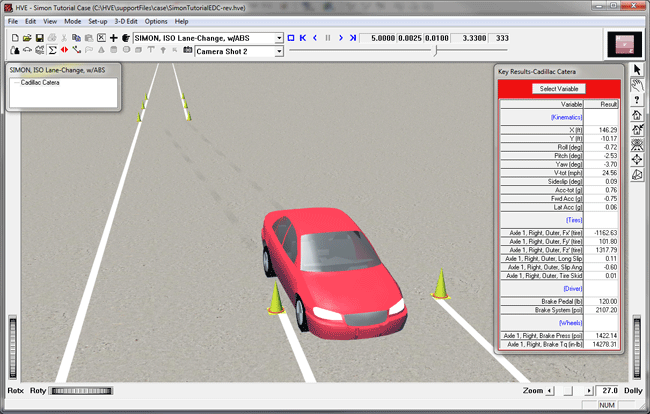The width and height of the screenshot is (650, 414).
Task: Click the save disk icon
Action: pyautogui.click(x=38, y=38)
